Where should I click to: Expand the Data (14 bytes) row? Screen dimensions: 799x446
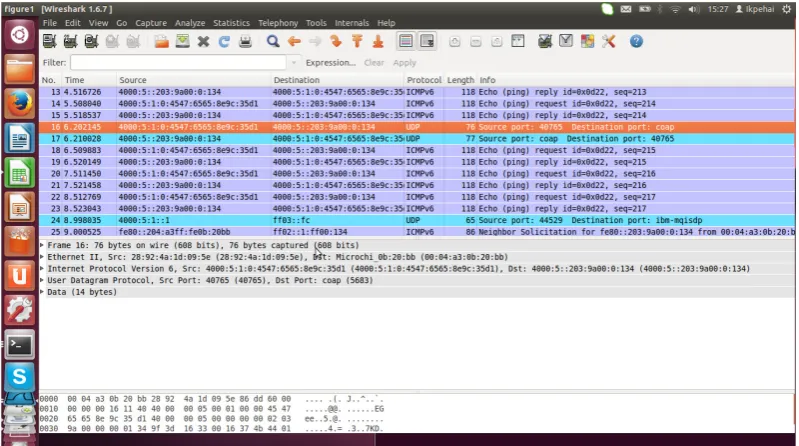tap(42, 292)
